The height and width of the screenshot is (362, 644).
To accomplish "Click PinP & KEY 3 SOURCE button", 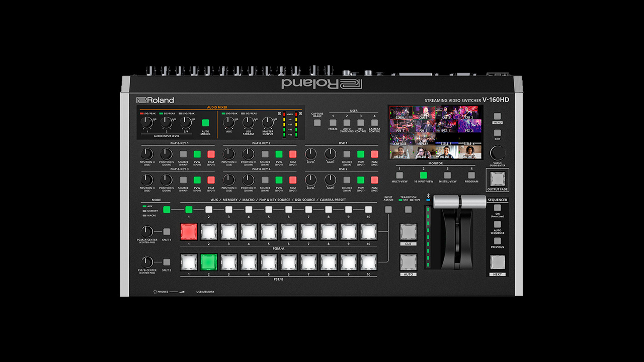I will coord(183,180).
